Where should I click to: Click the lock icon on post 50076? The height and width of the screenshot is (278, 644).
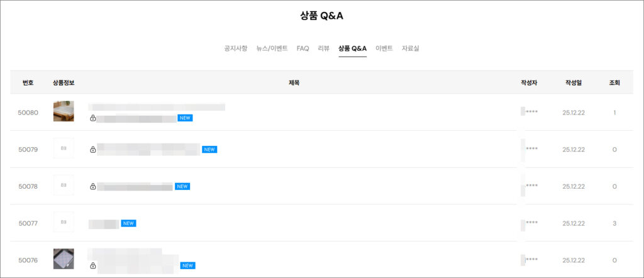93,265
